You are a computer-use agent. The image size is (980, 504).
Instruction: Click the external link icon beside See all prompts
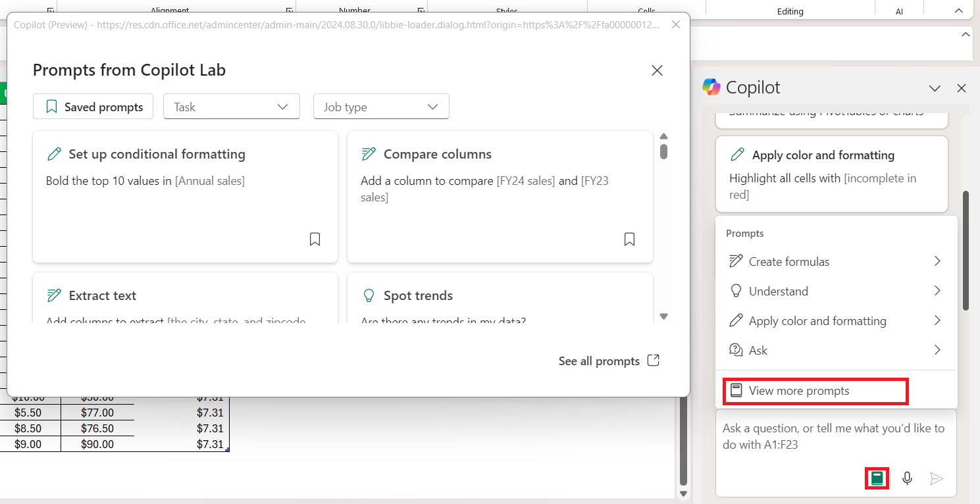click(654, 361)
